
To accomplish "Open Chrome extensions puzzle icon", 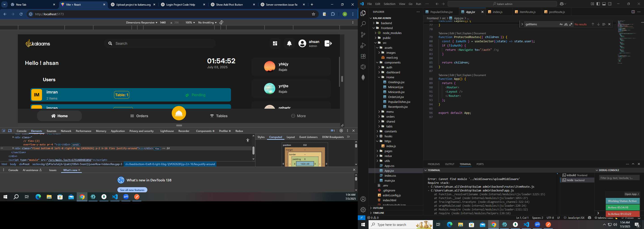I will click(333, 14).
